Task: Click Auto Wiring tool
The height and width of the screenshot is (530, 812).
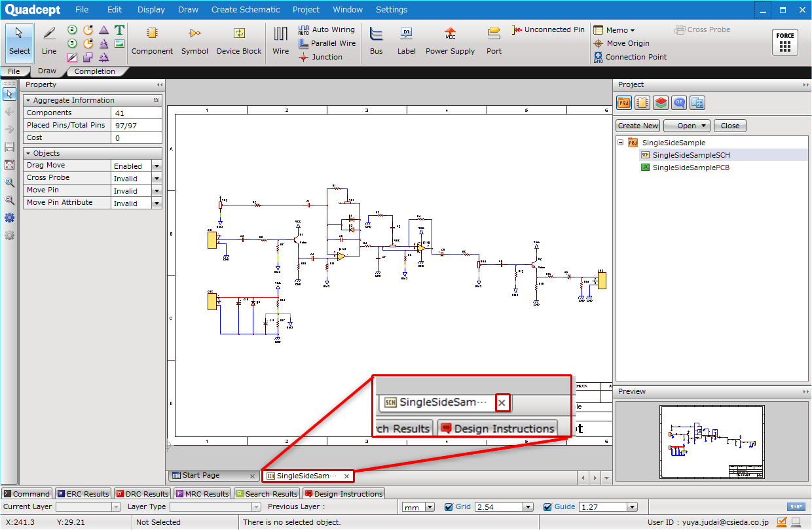Action: coord(326,29)
